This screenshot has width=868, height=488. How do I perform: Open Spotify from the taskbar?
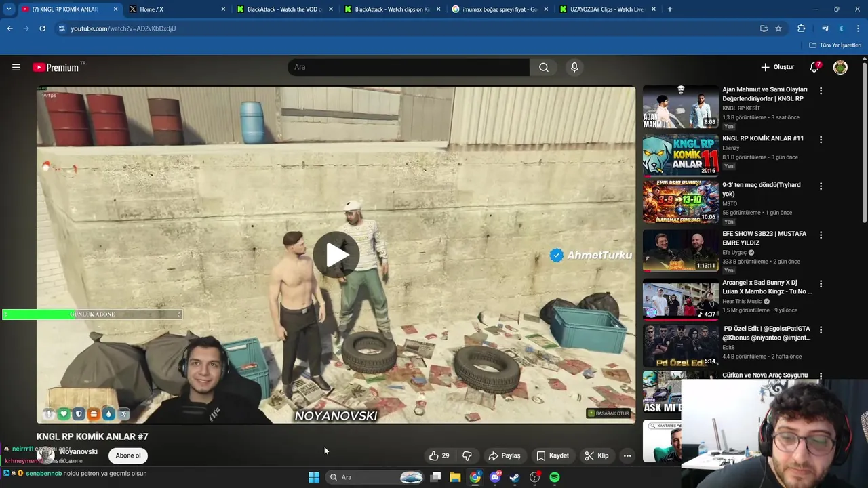555,477
